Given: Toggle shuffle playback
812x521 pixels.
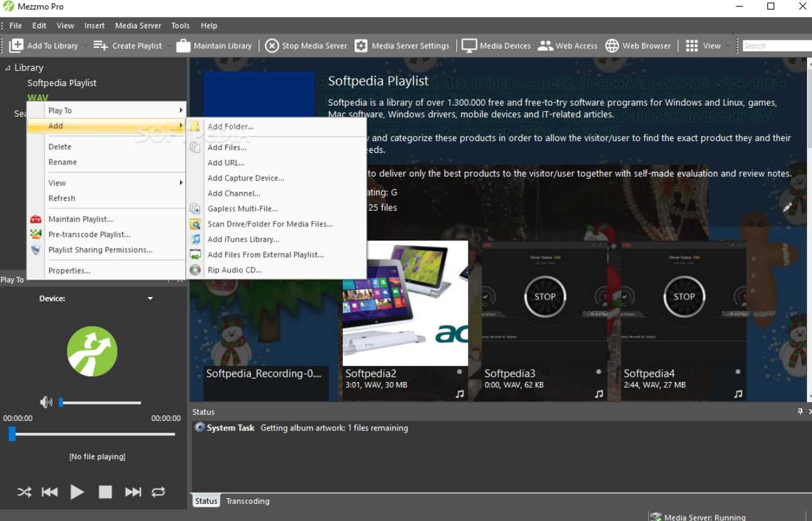Looking at the screenshot, I should [24, 492].
